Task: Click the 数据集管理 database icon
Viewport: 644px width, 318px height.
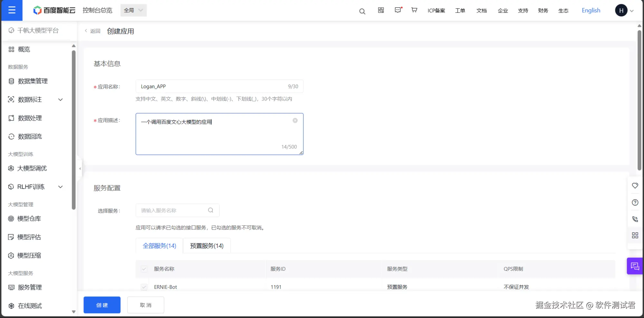Action: [11, 81]
